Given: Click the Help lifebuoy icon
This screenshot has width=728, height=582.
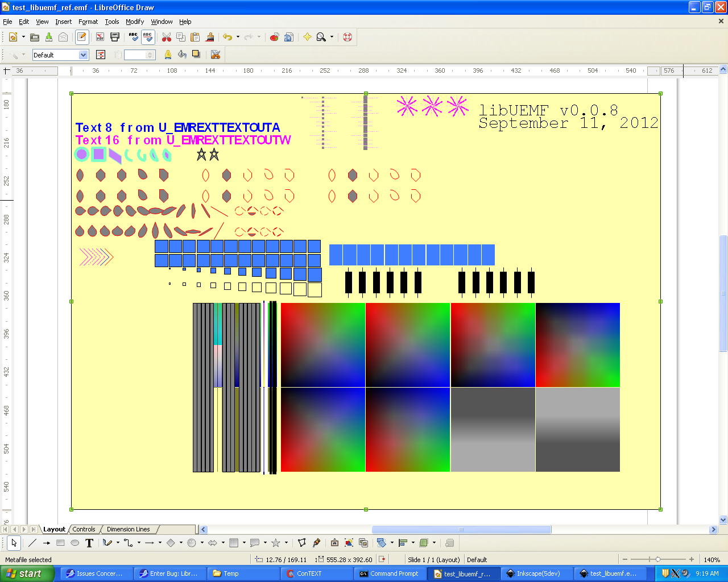Looking at the screenshot, I should pyautogui.click(x=348, y=37).
